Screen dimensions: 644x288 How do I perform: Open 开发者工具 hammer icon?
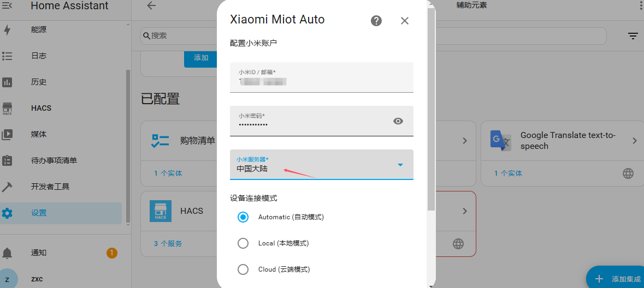[x=7, y=187]
